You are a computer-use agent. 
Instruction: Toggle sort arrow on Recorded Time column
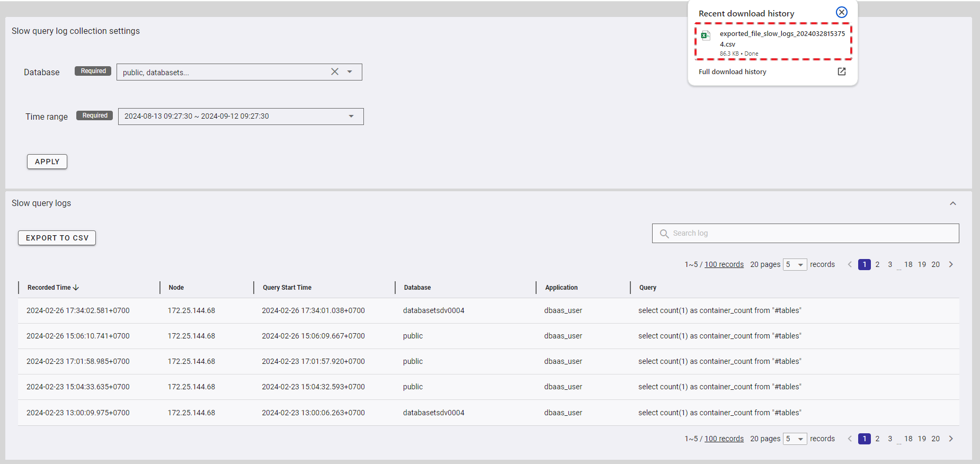(76, 288)
